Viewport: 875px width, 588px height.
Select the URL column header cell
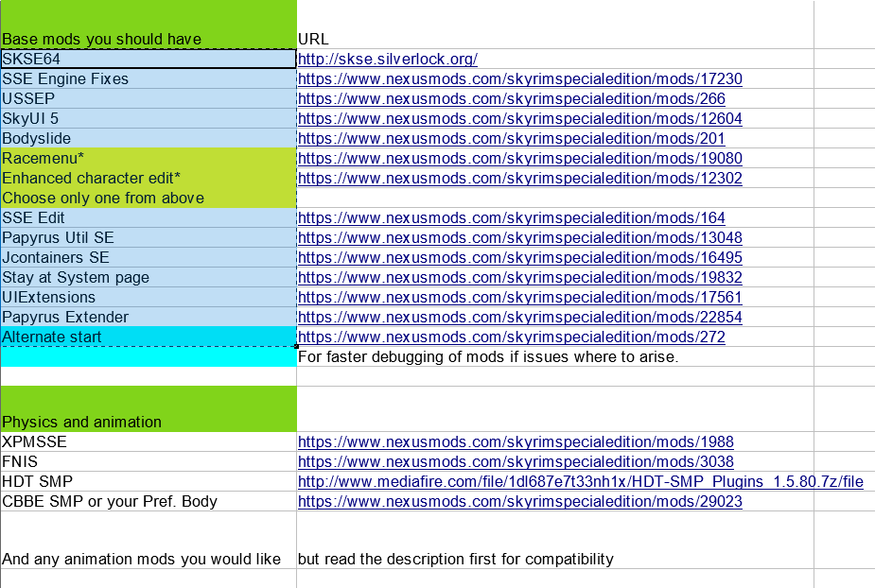pyautogui.click(x=554, y=39)
